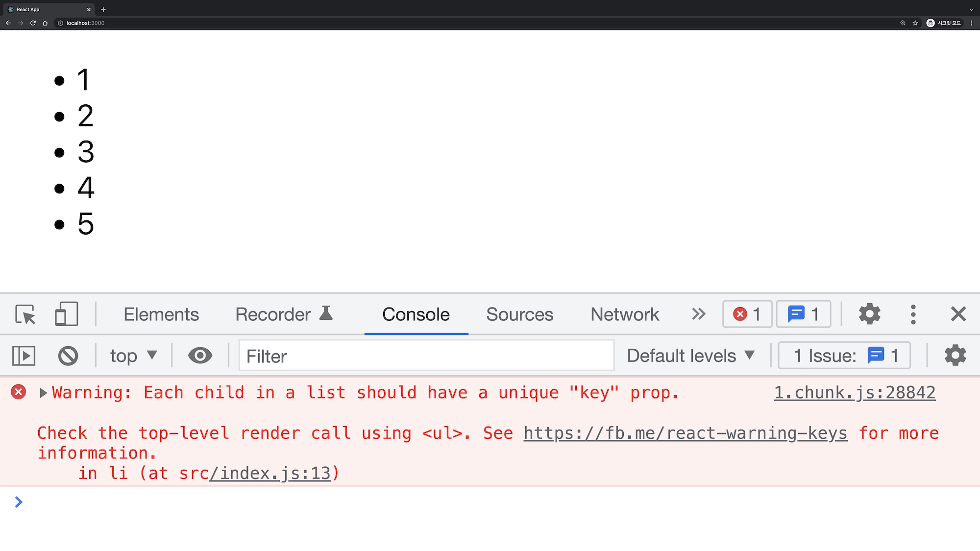Image resolution: width=980 pixels, height=551 pixels.
Task: Show more DevTools tabs with the chevrons
Action: [x=698, y=314]
